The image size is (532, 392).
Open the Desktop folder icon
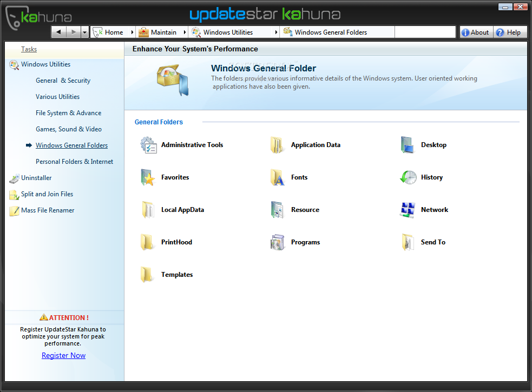coord(407,145)
